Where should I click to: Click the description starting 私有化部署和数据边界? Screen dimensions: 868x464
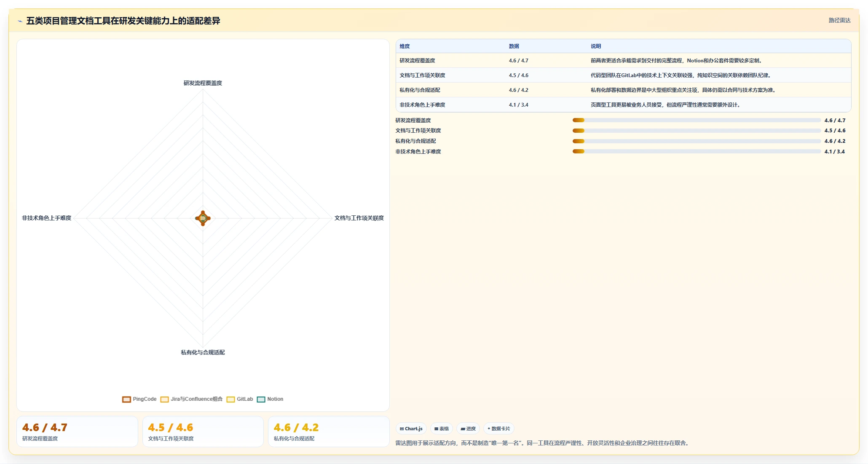pyautogui.click(x=684, y=90)
